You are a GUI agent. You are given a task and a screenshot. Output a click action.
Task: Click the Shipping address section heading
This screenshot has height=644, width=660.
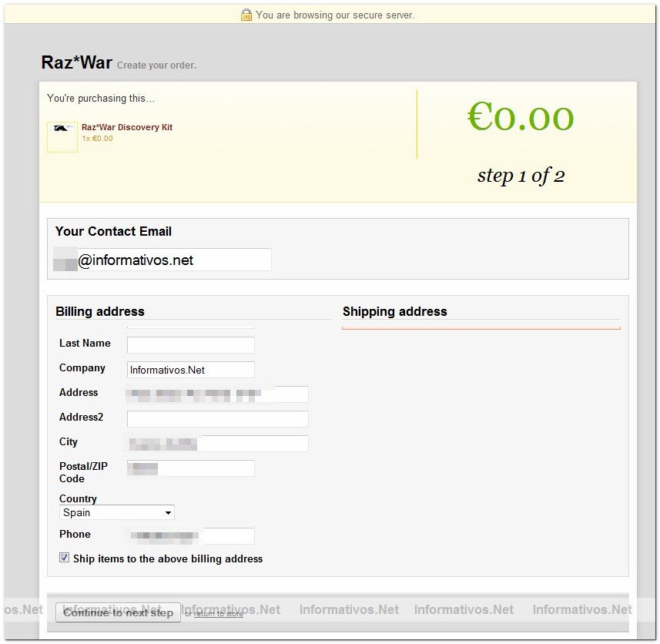click(x=394, y=311)
